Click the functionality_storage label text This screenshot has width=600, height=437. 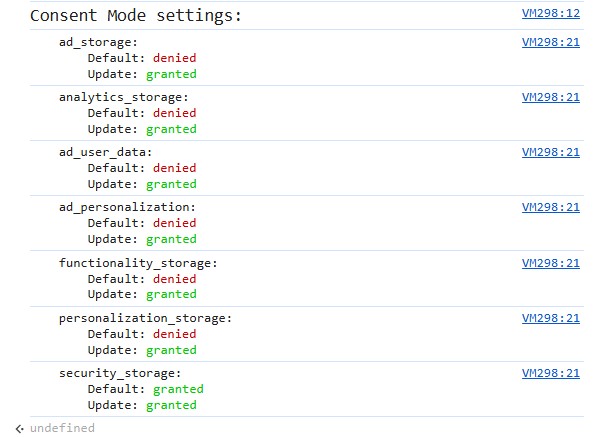137,263
